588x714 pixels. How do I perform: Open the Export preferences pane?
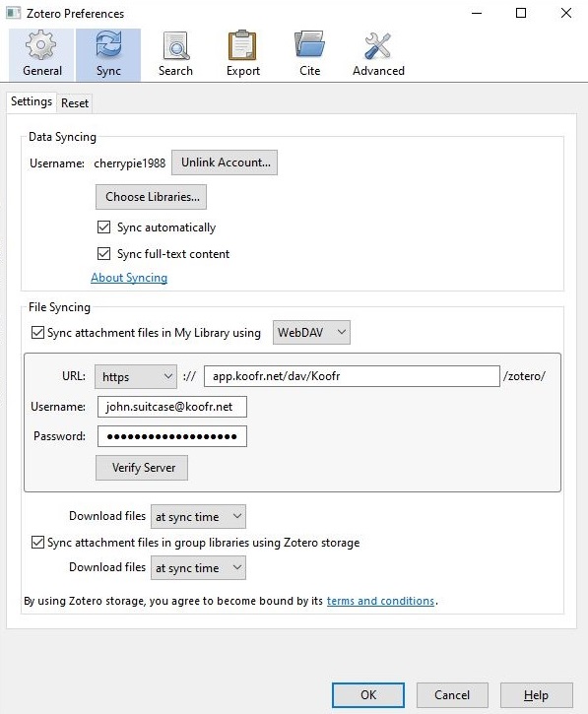coord(242,55)
